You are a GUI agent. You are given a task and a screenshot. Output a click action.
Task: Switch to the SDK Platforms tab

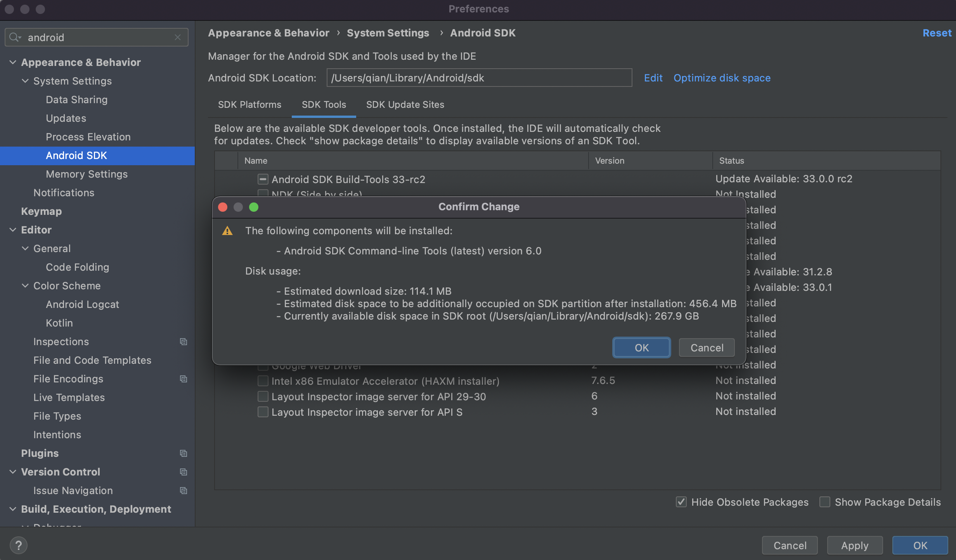[x=249, y=105]
